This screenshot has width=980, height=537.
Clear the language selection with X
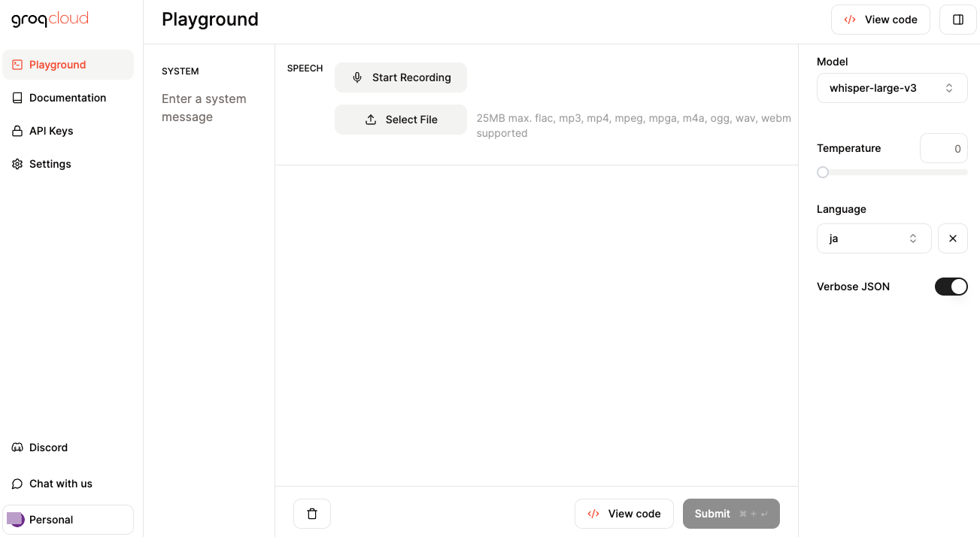click(952, 238)
